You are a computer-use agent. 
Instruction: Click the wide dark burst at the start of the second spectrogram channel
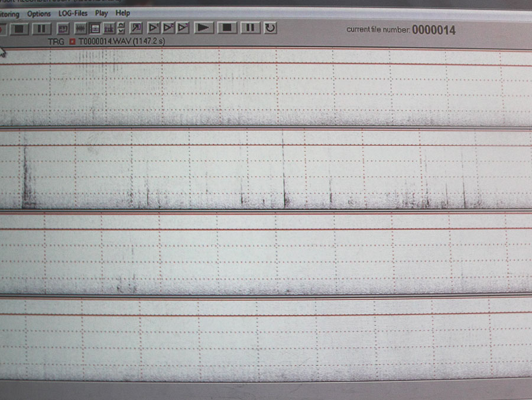28,176
